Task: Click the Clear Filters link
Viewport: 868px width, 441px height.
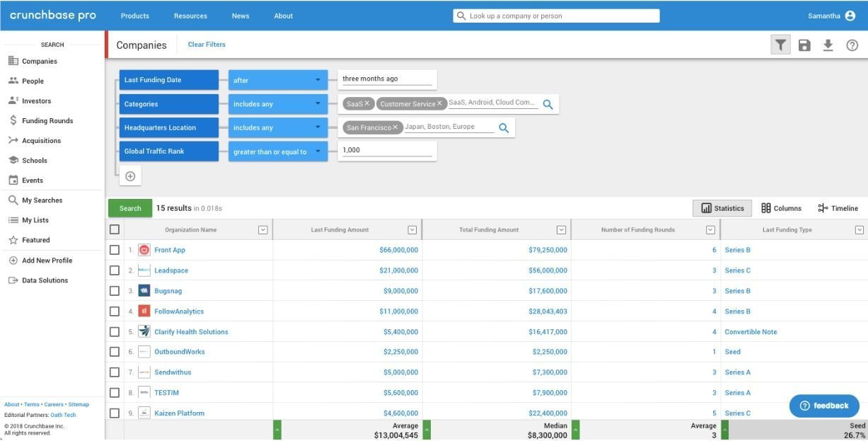Action: click(x=207, y=45)
